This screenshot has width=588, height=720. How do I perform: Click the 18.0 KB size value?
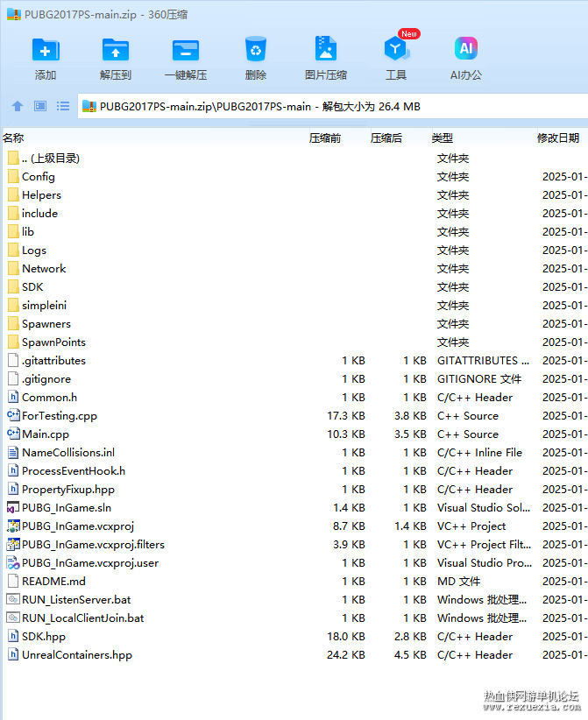tap(346, 637)
